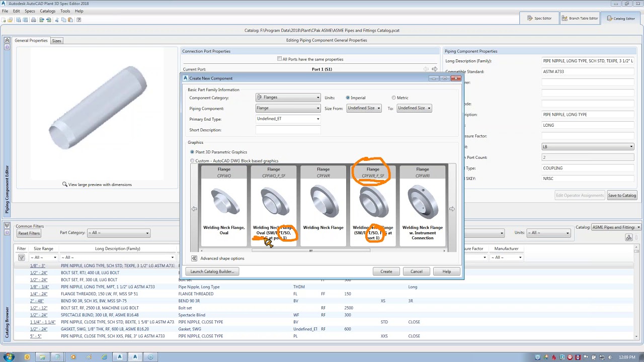Open the first AutoCAD taskbar icon
The image size is (644, 362).
tap(120, 357)
